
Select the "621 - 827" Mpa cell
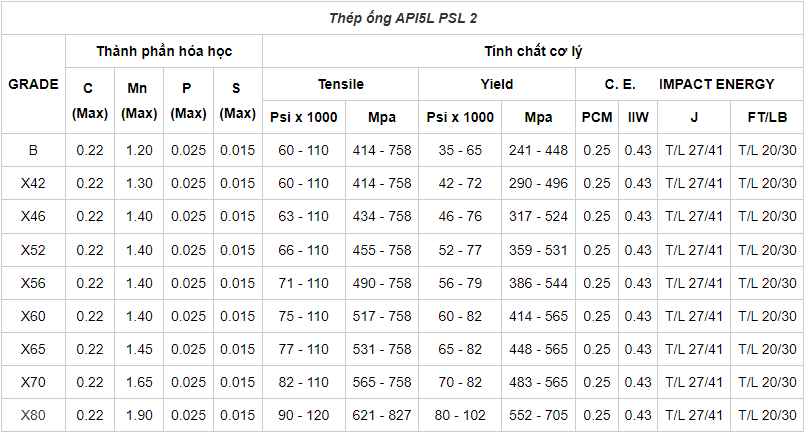382,415
